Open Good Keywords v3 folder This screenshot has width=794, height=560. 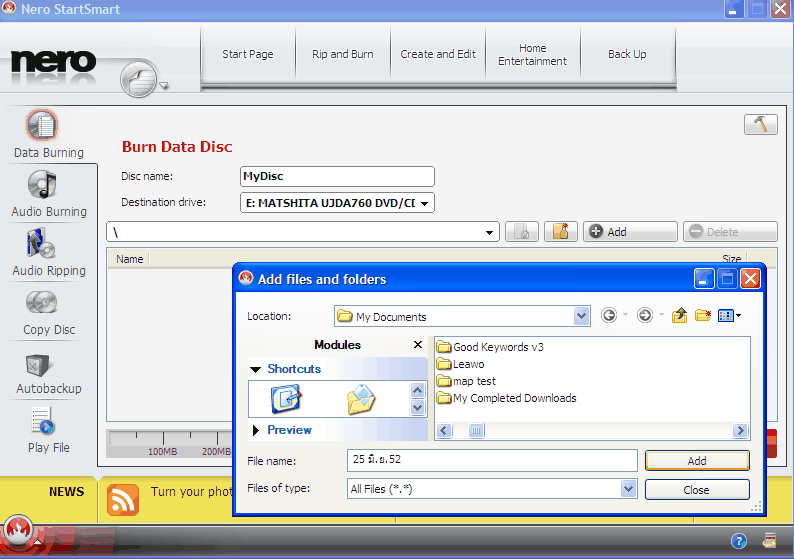(x=490, y=347)
